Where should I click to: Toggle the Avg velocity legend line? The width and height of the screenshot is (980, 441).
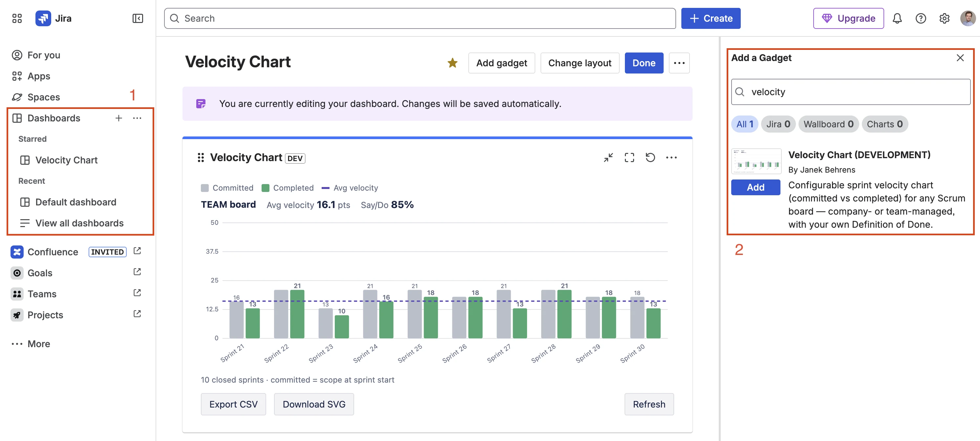(x=350, y=188)
